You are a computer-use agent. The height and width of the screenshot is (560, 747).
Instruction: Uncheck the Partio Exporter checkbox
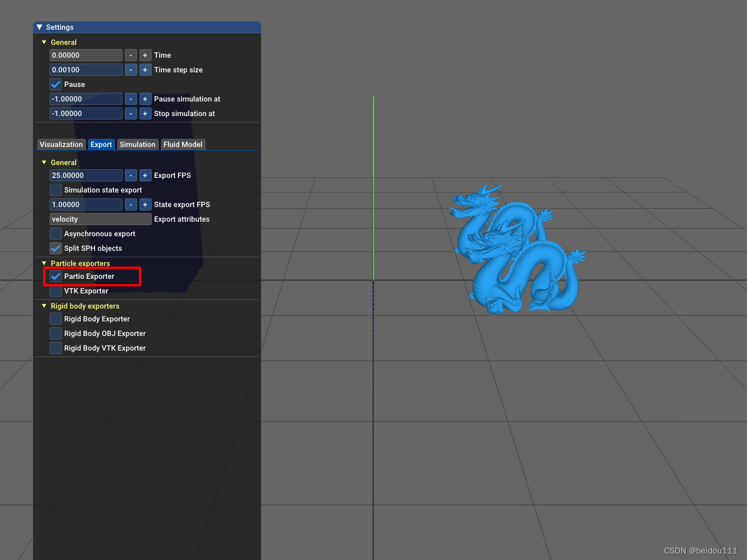(x=55, y=276)
